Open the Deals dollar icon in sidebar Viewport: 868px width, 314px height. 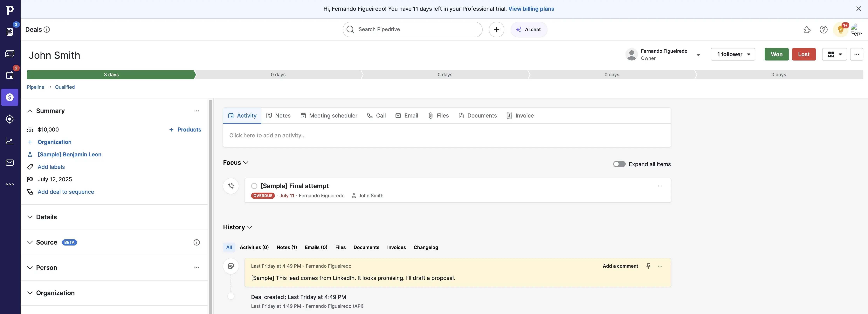(10, 97)
